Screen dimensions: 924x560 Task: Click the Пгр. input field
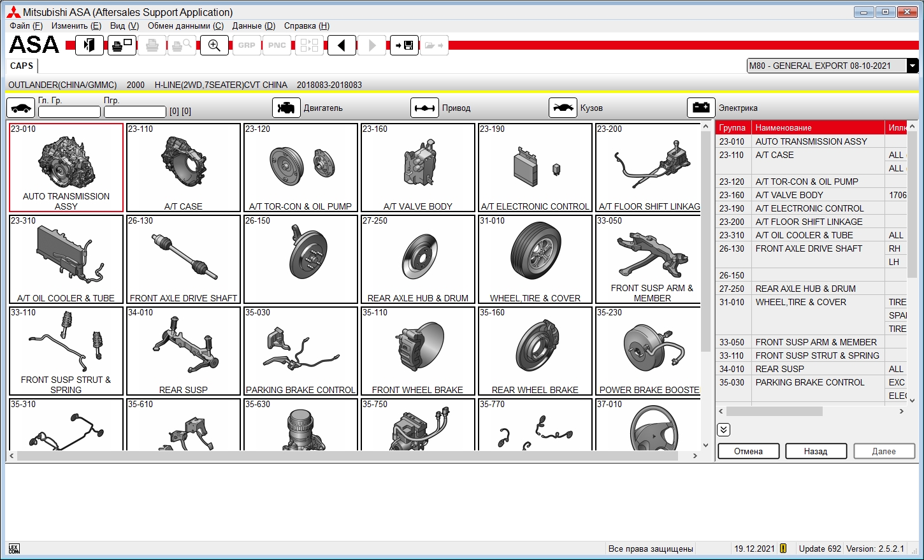pyautogui.click(x=134, y=111)
